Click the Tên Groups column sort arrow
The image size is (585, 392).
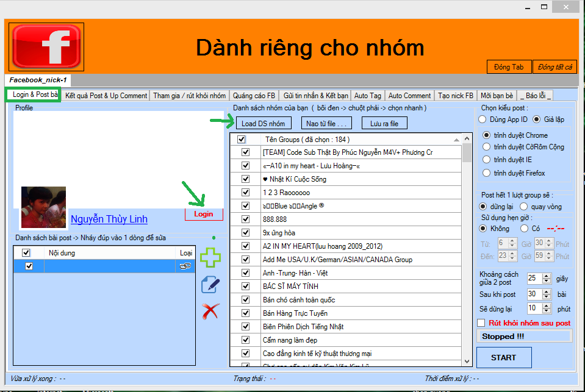click(456, 140)
